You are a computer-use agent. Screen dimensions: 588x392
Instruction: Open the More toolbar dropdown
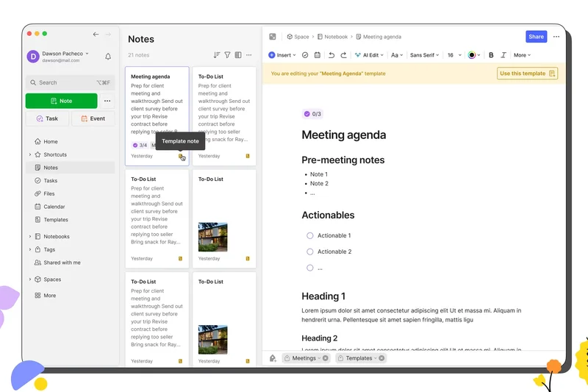[x=522, y=55]
